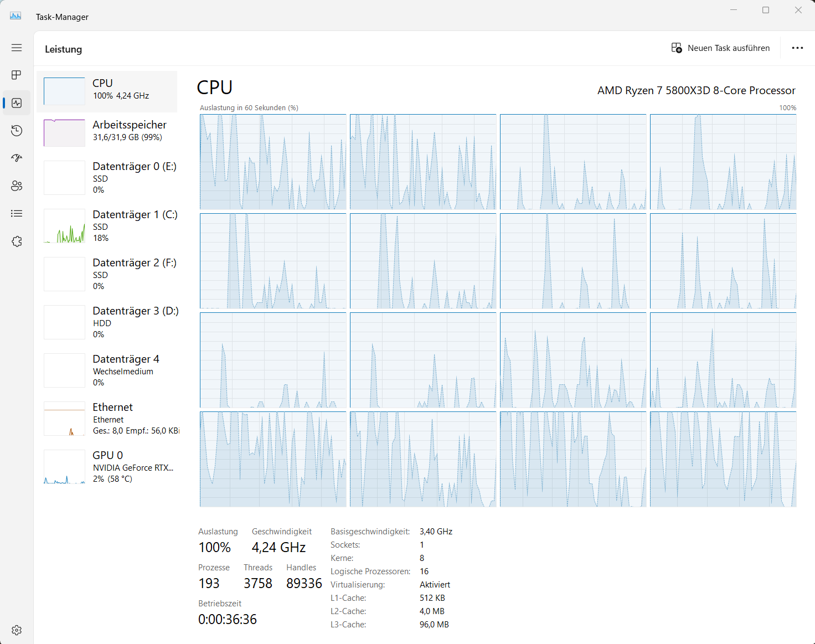Click the 100% Auslastung value
Screen dimensions: 815x644
pos(215,548)
